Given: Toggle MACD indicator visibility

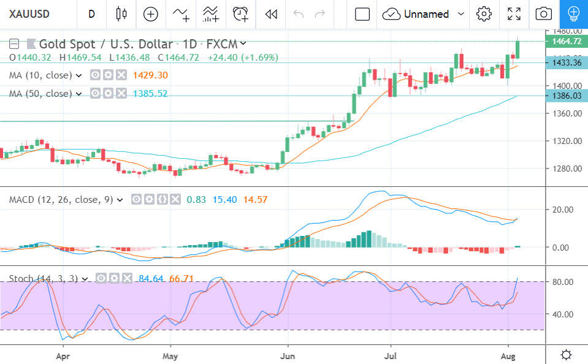Looking at the screenshot, I should [x=136, y=199].
